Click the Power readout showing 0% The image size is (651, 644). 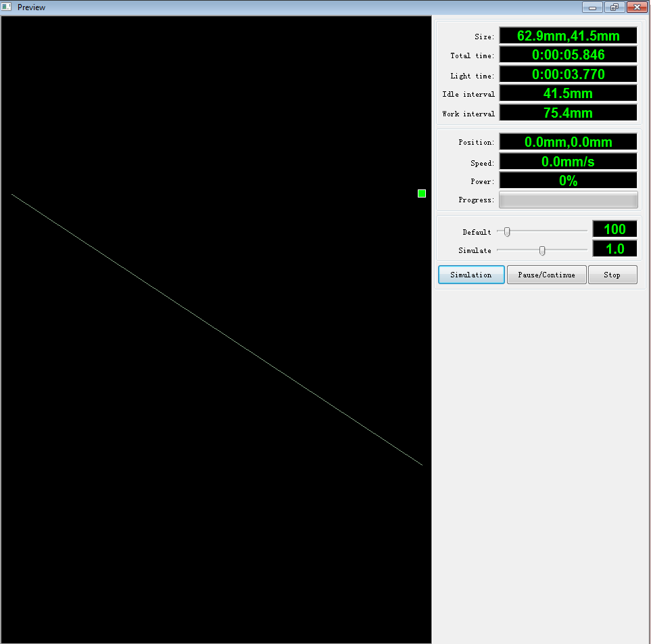pyautogui.click(x=568, y=181)
